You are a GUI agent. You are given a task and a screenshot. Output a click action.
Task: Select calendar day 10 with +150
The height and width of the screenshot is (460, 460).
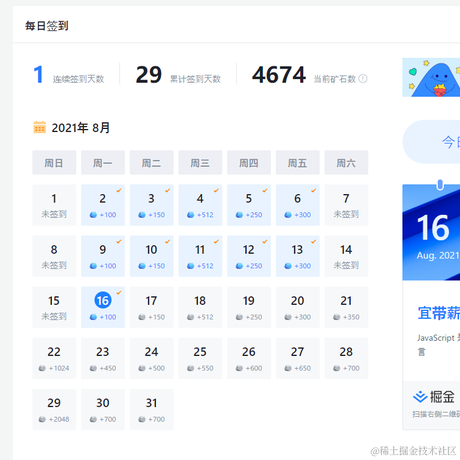[x=151, y=256]
